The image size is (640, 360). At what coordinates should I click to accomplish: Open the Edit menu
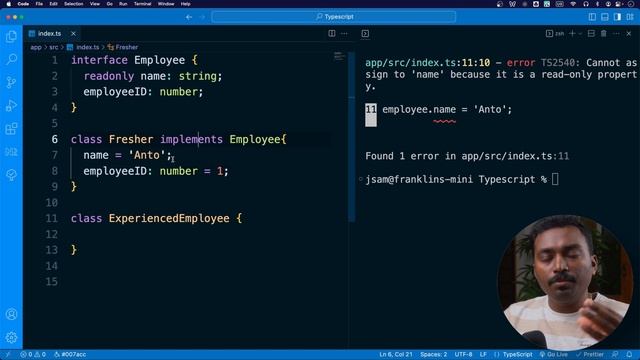53,4
